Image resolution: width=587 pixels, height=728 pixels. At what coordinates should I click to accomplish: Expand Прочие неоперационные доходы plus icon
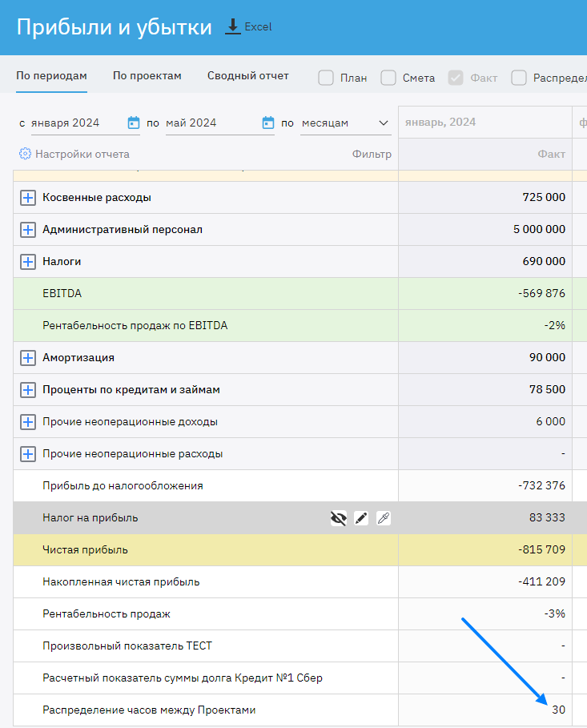tap(28, 422)
